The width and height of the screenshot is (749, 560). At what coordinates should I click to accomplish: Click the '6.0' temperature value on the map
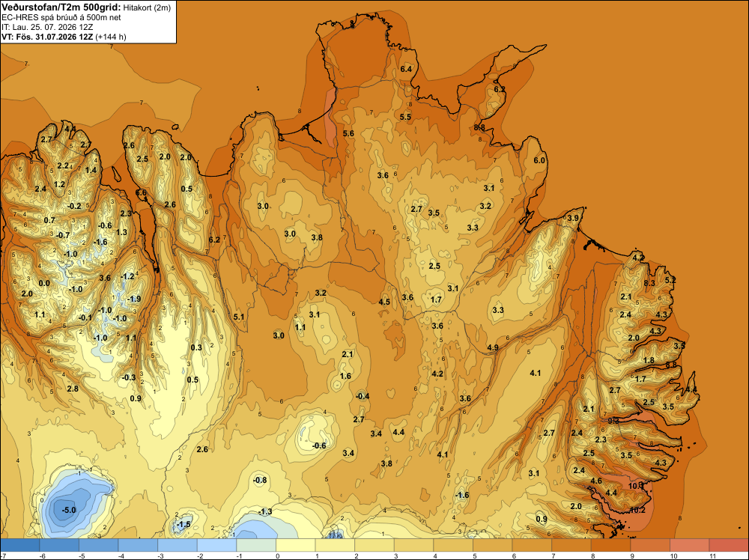click(x=539, y=160)
